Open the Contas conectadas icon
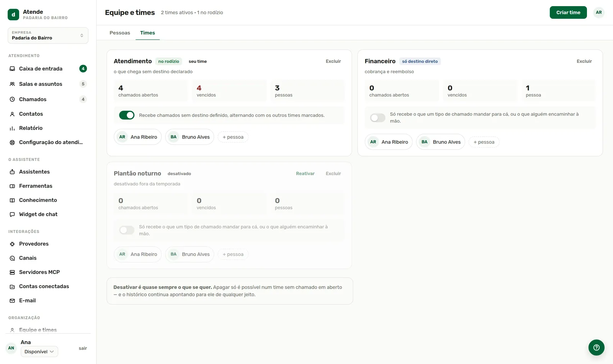The width and height of the screenshot is (613, 364). 12,286
